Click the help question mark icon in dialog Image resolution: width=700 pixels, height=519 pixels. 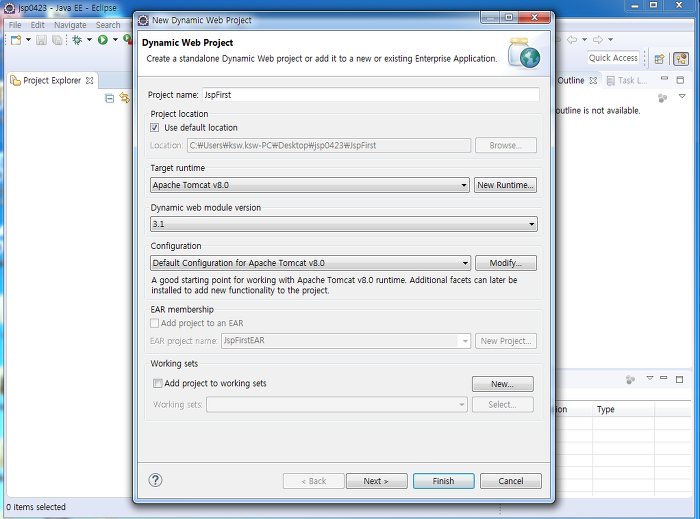[x=155, y=480]
